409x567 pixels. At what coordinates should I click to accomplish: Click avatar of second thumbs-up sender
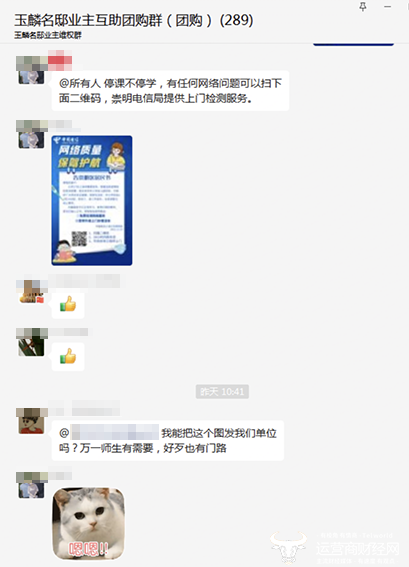[x=31, y=346]
